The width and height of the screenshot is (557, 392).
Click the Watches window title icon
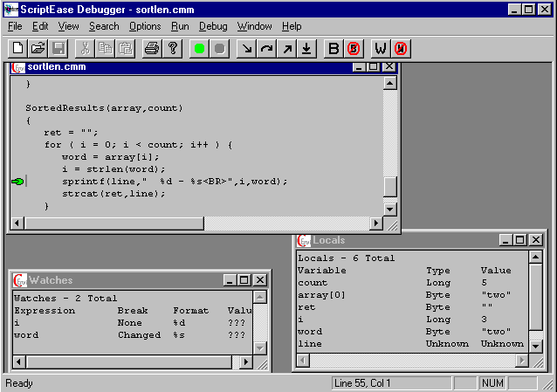coord(20,280)
